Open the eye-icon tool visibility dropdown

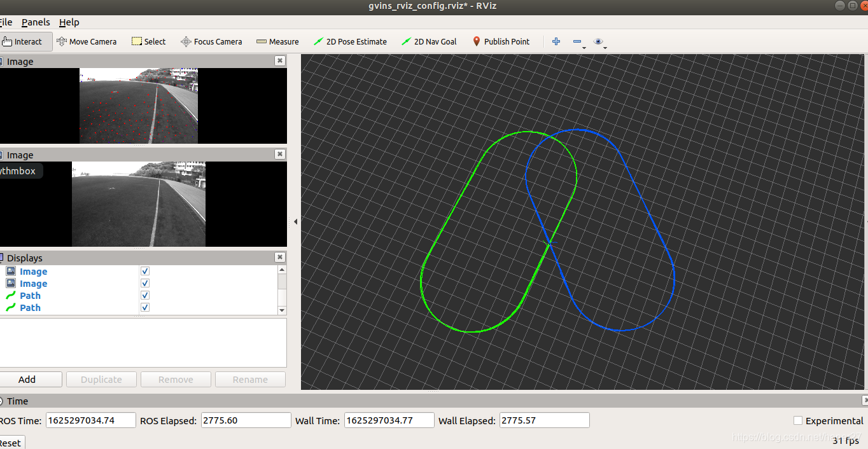(x=599, y=42)
